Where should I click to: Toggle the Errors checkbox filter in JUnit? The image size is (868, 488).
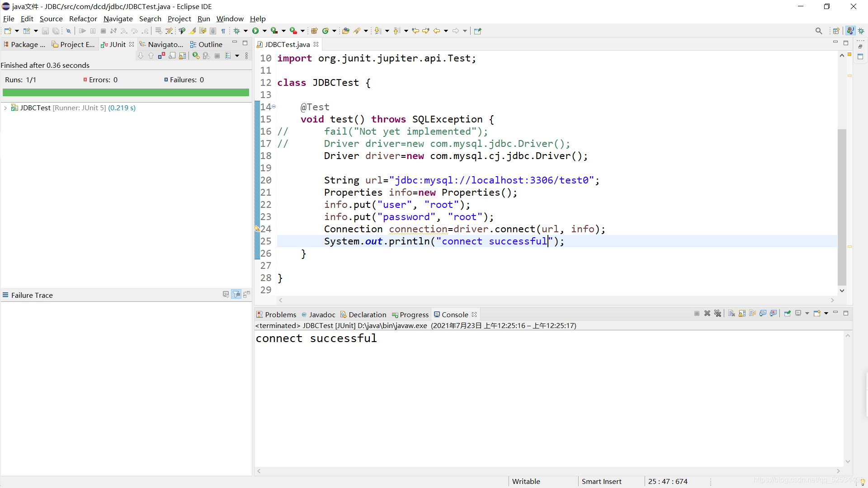(85, 79)
